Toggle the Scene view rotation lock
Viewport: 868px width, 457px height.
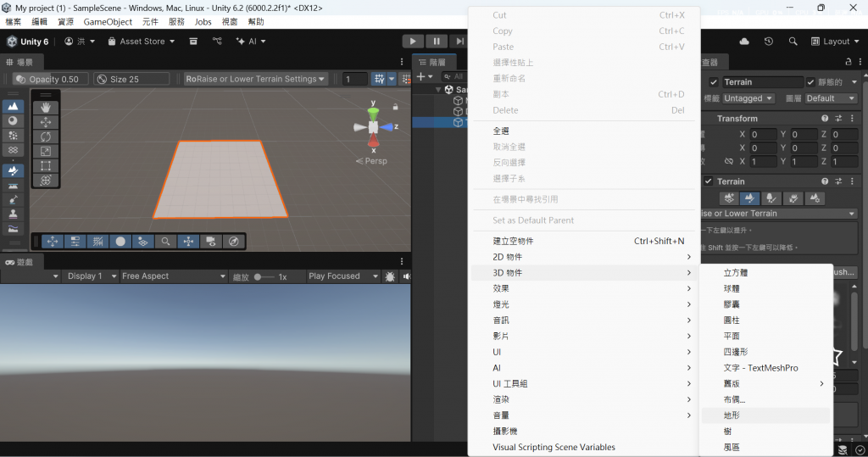[395, 106]
